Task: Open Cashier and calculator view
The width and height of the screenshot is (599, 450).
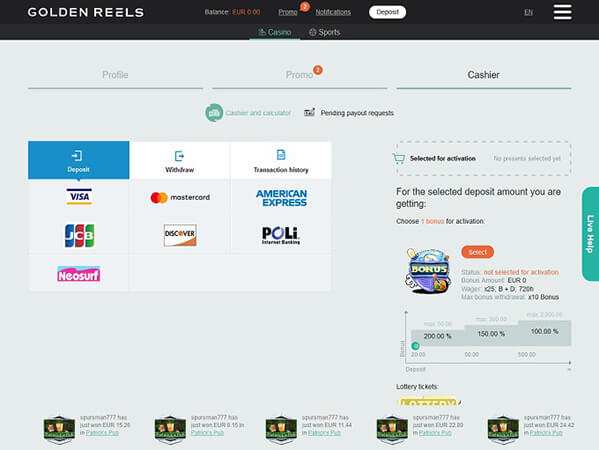Action: pos(248,113)
